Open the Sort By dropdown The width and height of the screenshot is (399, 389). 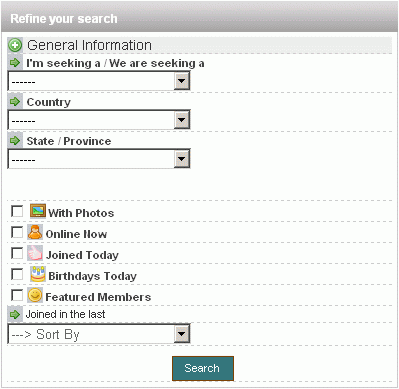point(99,334)
